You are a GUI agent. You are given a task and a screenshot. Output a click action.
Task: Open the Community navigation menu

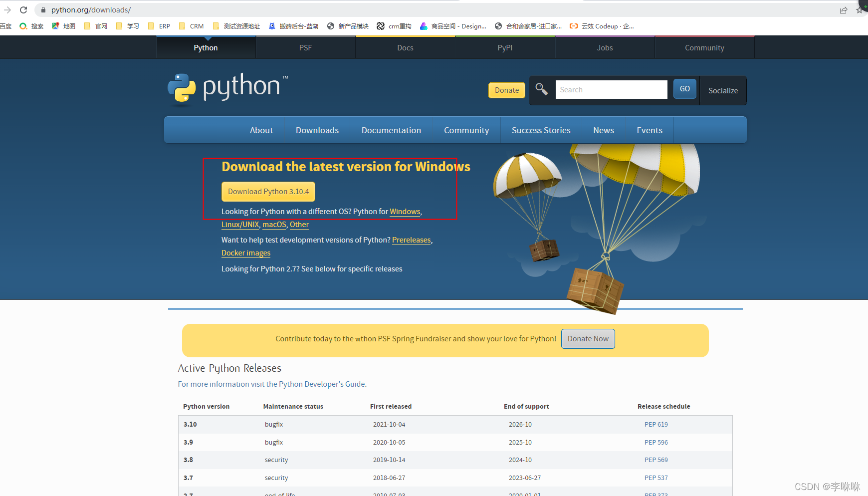(466, 130)
